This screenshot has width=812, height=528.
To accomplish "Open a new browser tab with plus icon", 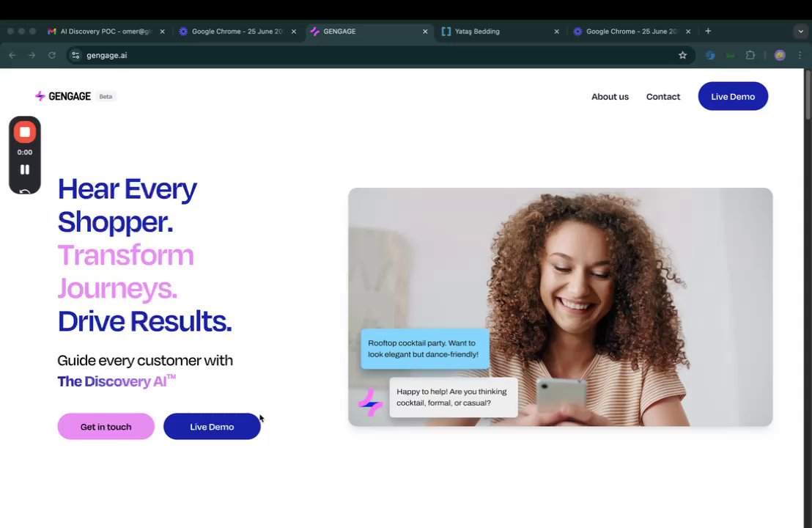I will 708,31.
